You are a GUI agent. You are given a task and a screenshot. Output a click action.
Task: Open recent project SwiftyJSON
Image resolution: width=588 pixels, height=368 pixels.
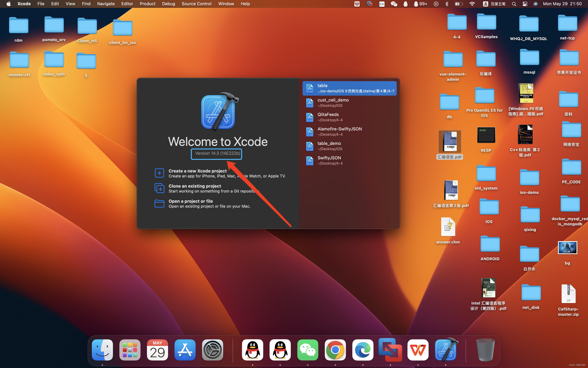click(349, 160)
